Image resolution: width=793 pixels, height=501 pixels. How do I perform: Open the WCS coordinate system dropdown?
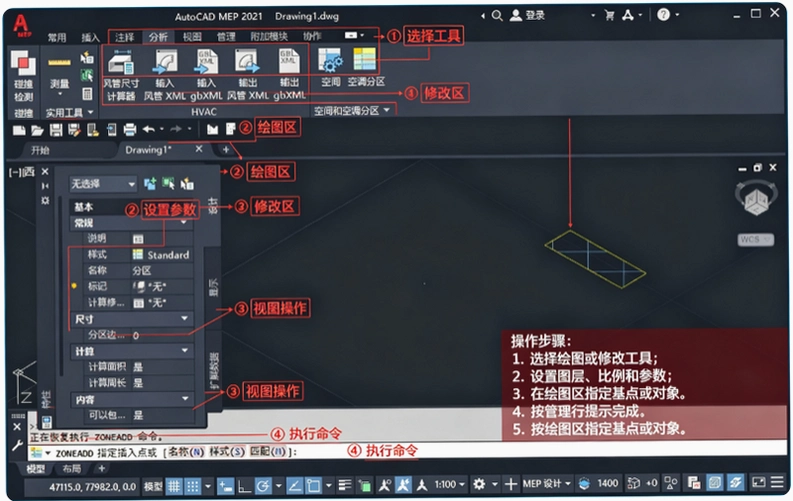click(x=756, y=240)
